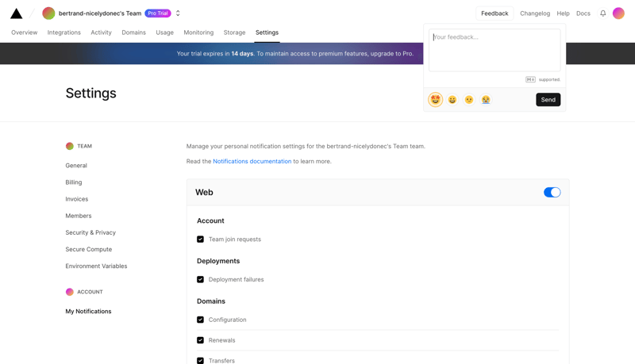
Task: Send the feedback
Action: click(x=548, y=99)
